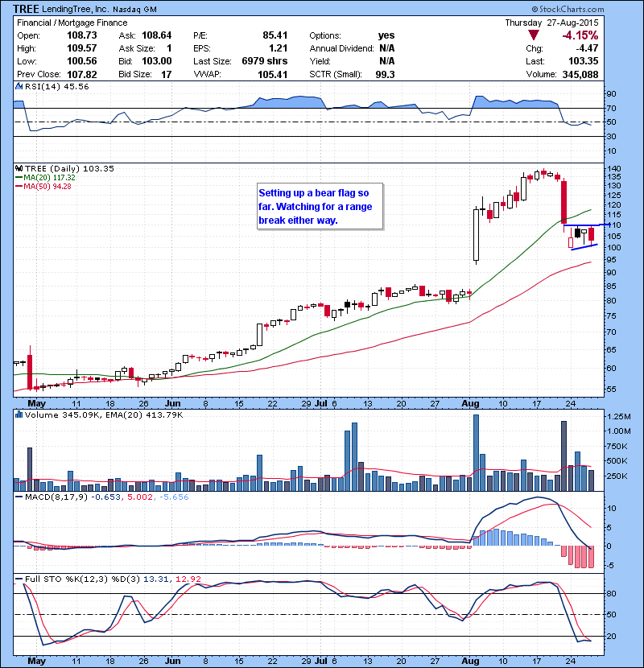Select the High value 109.57
This screenshot has width=644, height=668.
[82, 48]
